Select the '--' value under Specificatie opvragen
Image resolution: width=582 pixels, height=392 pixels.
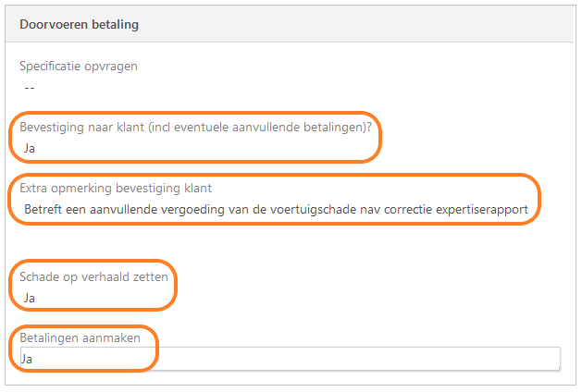(30, 87)
